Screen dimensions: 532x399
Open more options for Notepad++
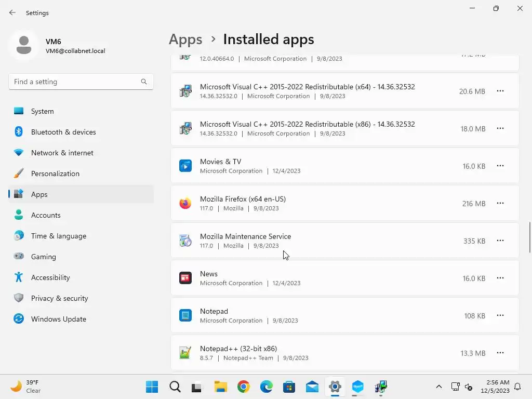click(500, 353)
